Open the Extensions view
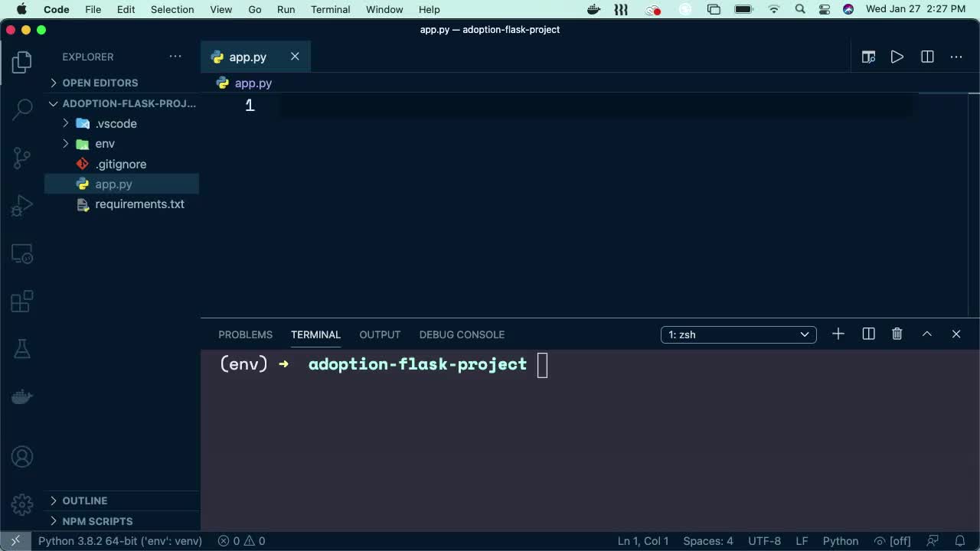The image size is (980, 551). (21, 301)
